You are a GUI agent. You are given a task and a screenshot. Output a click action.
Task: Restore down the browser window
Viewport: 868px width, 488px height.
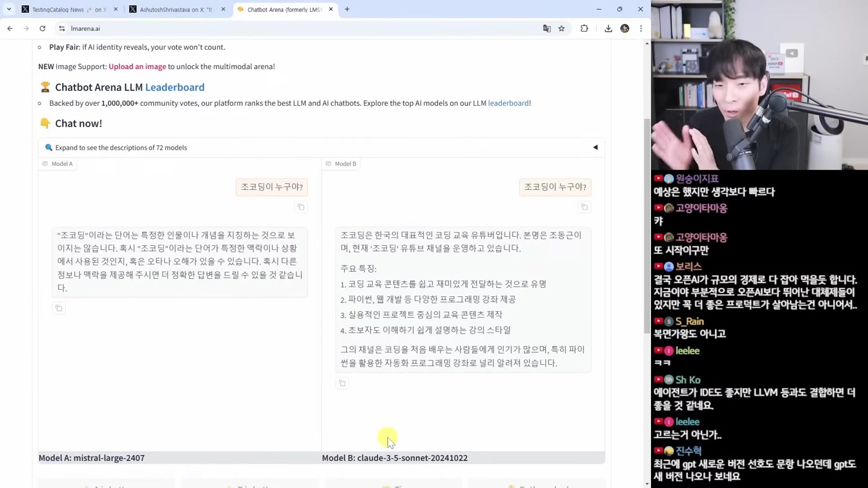point(619,9)
